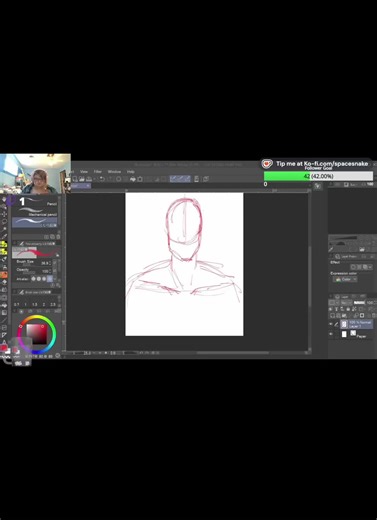Click the first Effect icon in Layer Property
The width and height of the screenshot is (377, 520).
point(353,267)
